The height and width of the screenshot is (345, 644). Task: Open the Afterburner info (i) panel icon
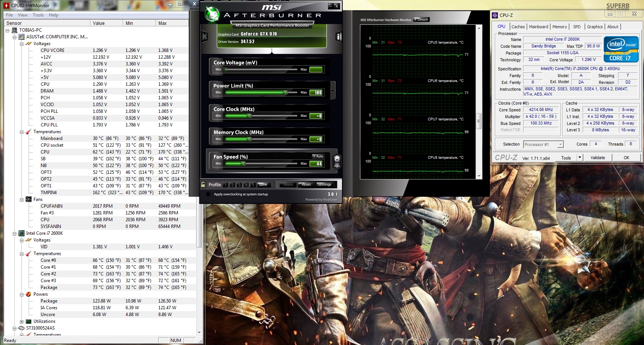tap(339, 36)
